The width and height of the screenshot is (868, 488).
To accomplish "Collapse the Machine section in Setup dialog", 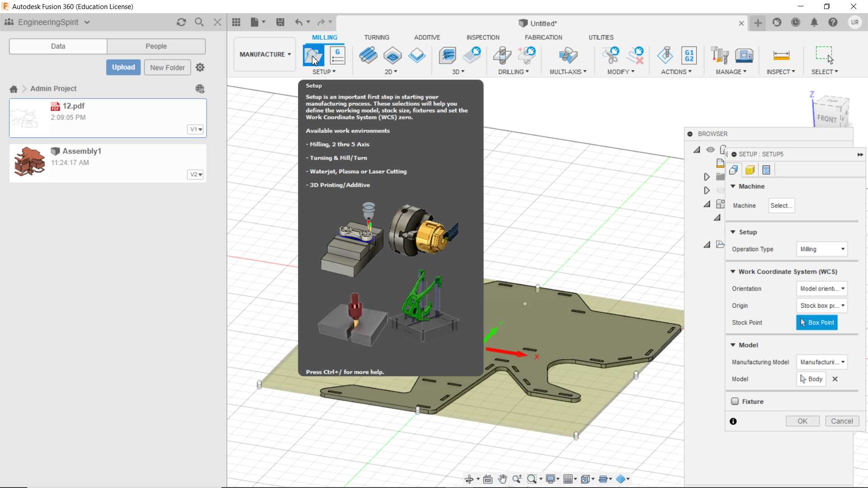I will pos(733,186).
